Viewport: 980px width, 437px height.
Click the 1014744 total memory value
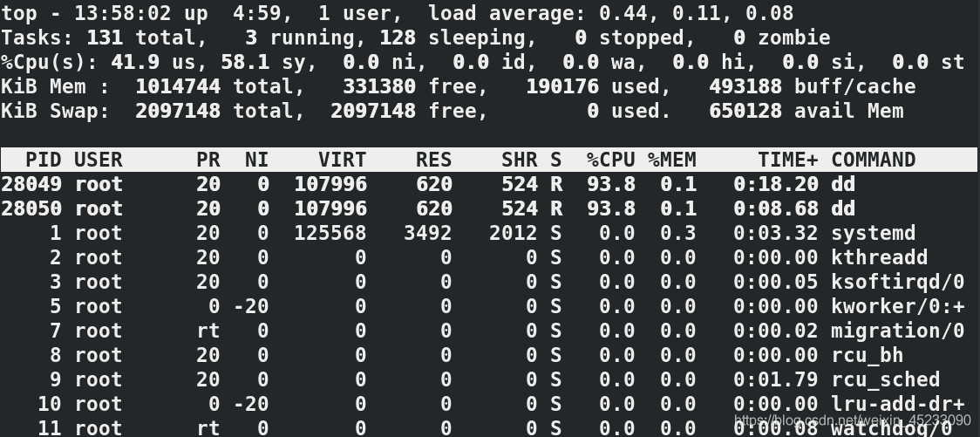tap(178, 86)
